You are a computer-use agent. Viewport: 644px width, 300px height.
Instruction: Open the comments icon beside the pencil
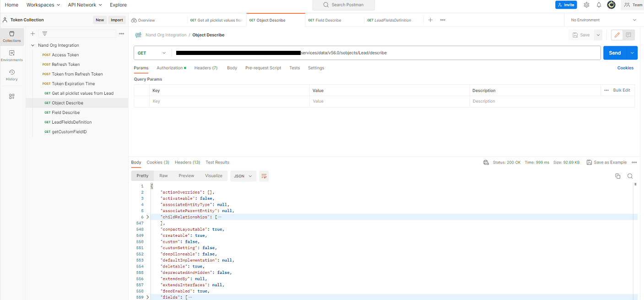(x=628, y=35)
